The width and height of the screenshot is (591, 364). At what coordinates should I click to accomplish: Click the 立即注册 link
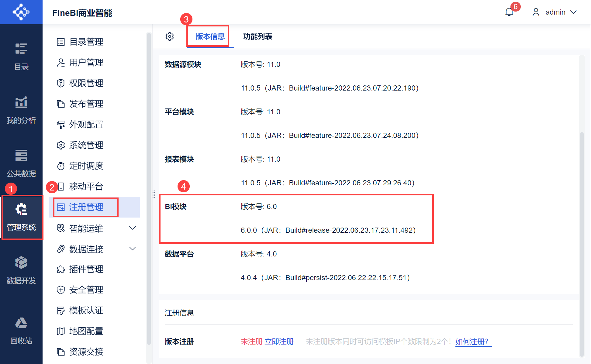click(x=279, y=342)
